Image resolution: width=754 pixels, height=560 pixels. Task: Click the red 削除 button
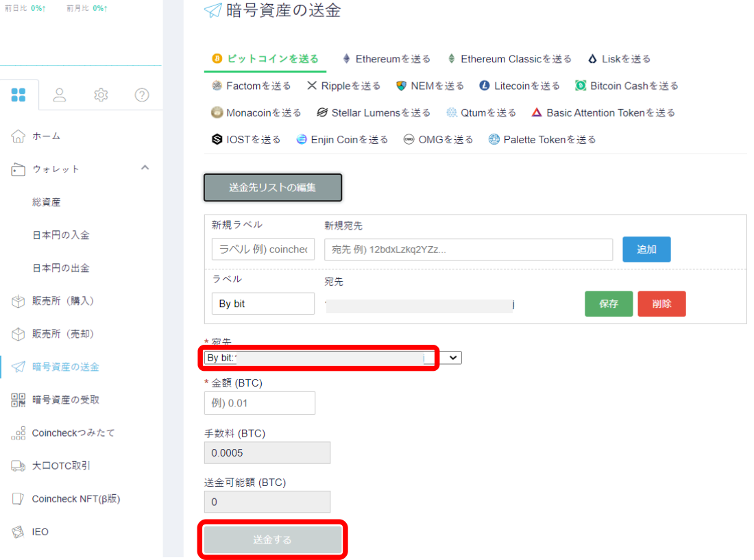point(661,304)
